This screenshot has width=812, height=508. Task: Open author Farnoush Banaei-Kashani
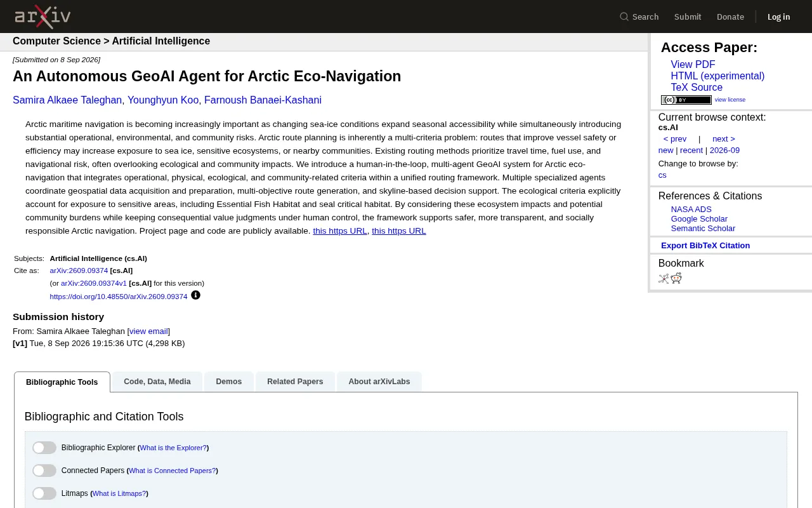(x=263, y=100)
